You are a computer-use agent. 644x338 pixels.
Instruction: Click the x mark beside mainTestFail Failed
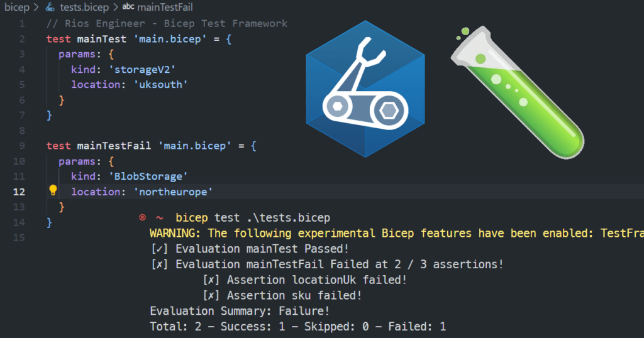(x=160, y=264)
